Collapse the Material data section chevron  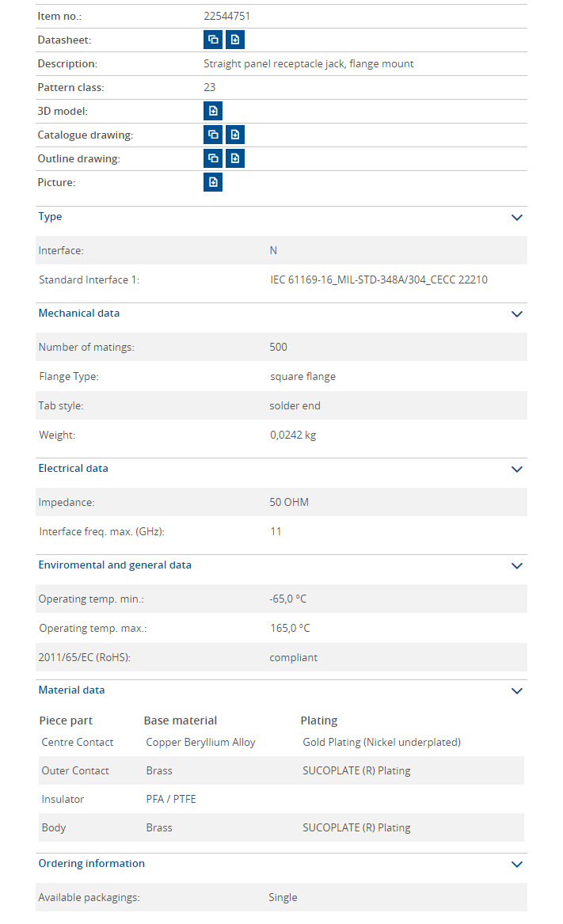click(x=517, y=690)
